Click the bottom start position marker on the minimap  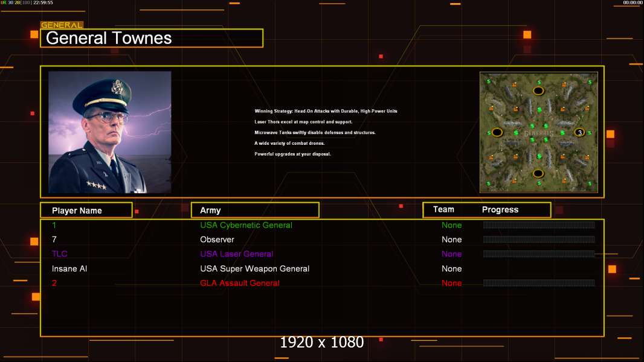[538, 174]
